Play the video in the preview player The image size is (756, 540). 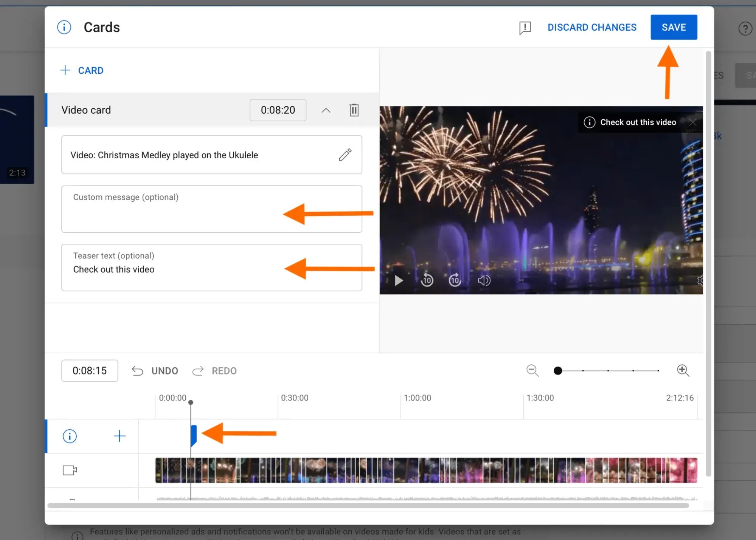(398, 280)
